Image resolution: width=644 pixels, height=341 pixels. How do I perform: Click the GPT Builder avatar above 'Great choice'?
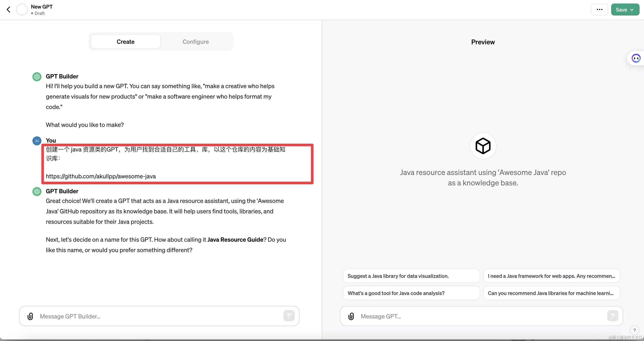[x=37, y=192]
